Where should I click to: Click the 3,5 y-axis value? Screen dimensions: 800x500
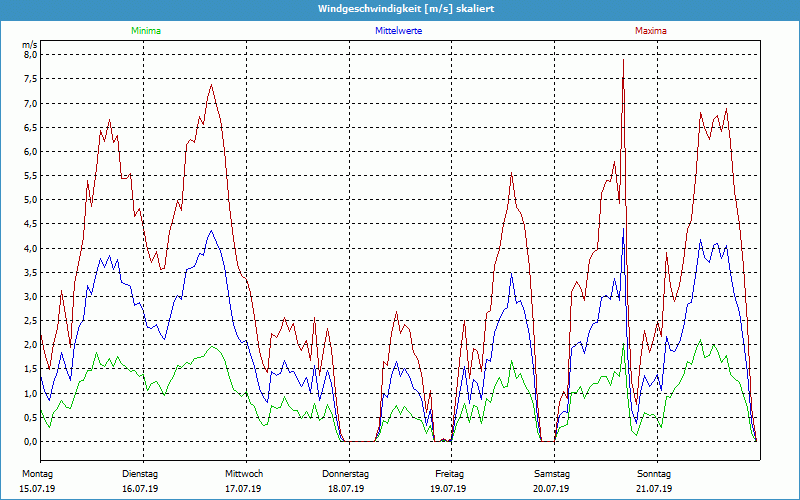click(31, 272)
